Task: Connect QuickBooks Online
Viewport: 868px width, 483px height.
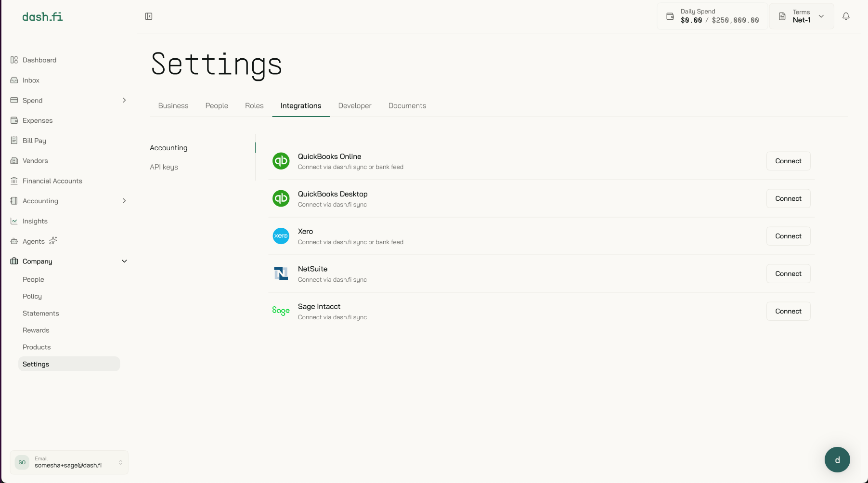Action: coord(788,161)
